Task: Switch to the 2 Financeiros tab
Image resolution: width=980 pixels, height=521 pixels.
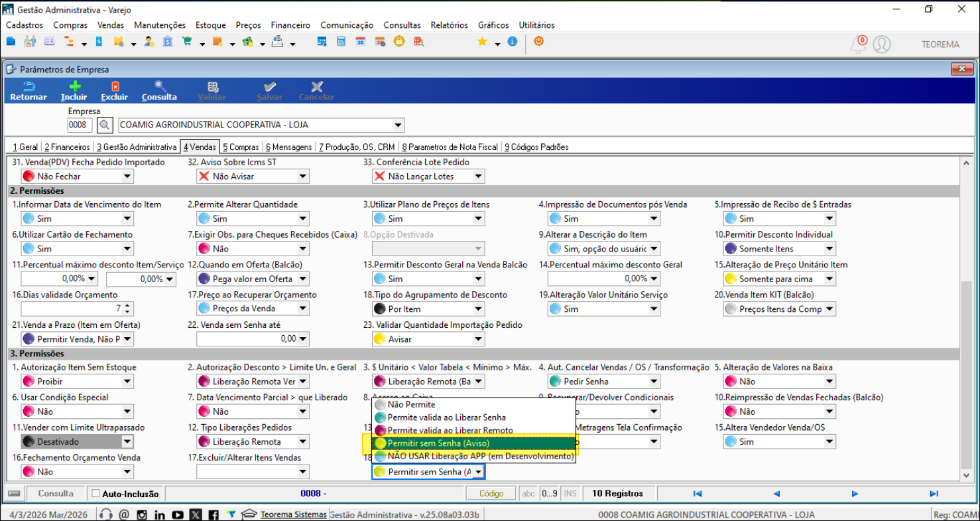Action: (x=67, y=147)
